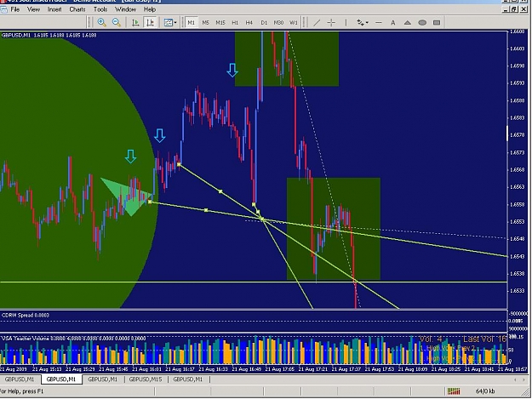
Task: Click the 21 Aug 16:17 time axis label
Action: pyautogui.click(x=180, y=369)
